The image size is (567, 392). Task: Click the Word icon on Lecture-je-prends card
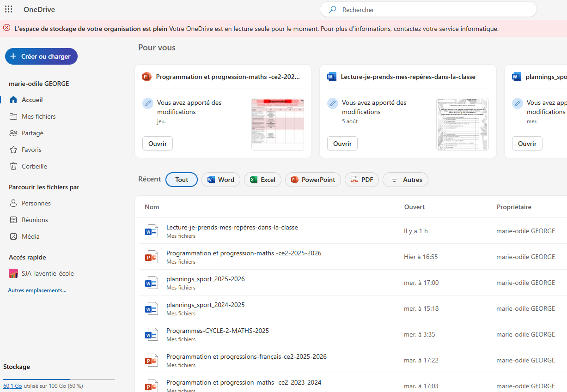[332, 77]
